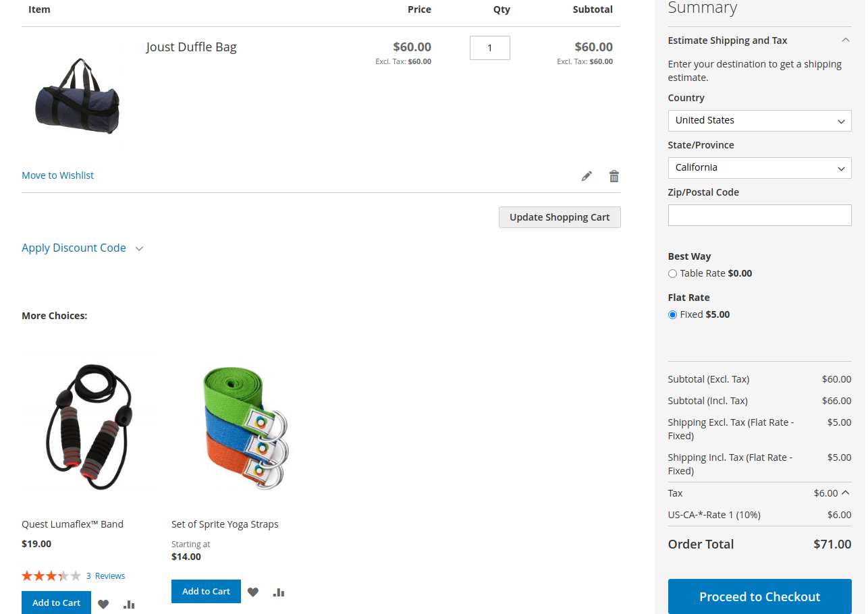The width and height of the screenshot is (868, 614).
Task: Edit the Joust Duffle Bag using the pencil icon
Action: click(587, 176)
